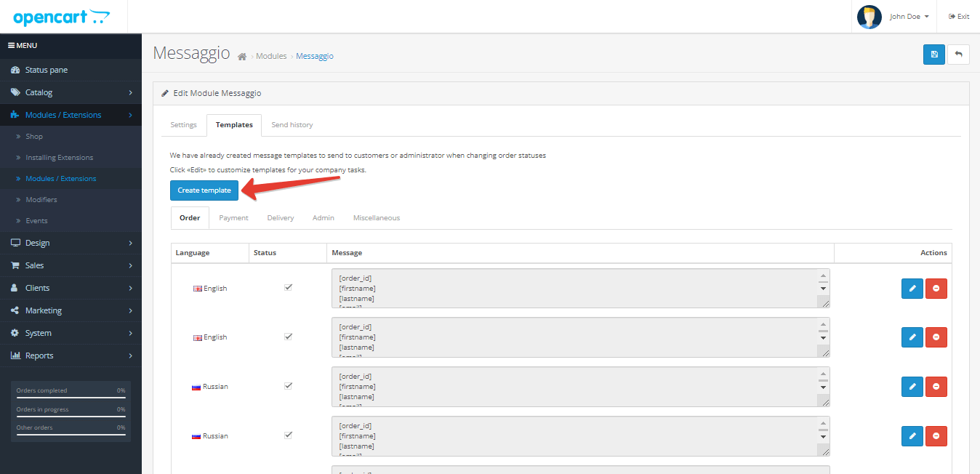This screenshot has height=474, width=980.
Task: Toggle status checkbox of first English row
Action: coord(288,287)
